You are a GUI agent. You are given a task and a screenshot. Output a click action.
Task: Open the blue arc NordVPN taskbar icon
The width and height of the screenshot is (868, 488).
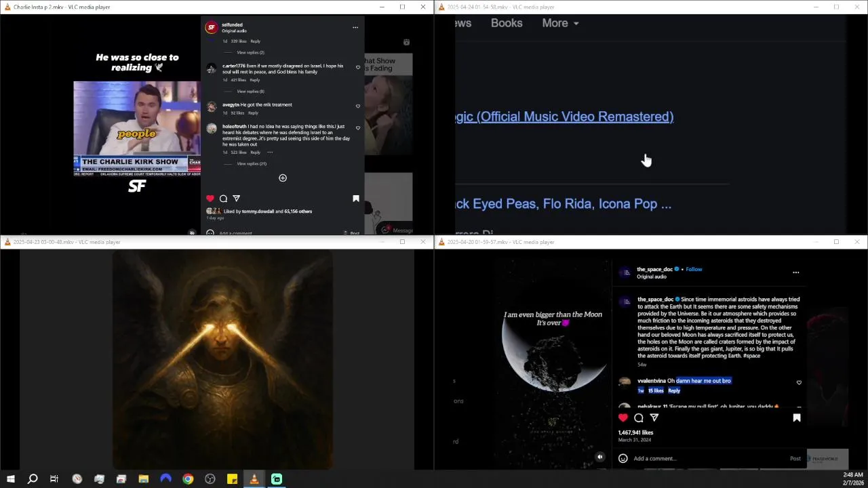(x=165, y=479)
